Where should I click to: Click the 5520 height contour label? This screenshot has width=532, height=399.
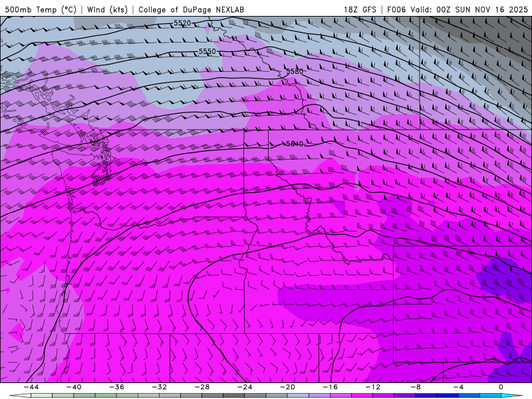(182, 23)
